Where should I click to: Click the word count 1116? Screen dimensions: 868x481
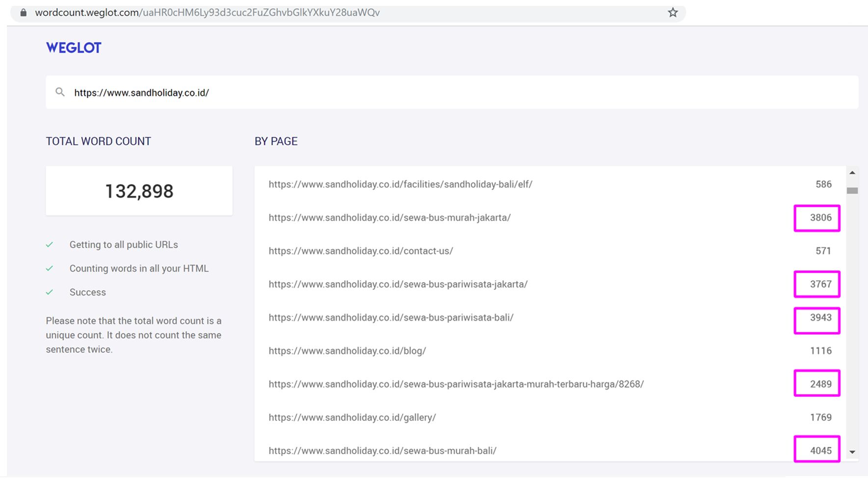click(821, 351)
